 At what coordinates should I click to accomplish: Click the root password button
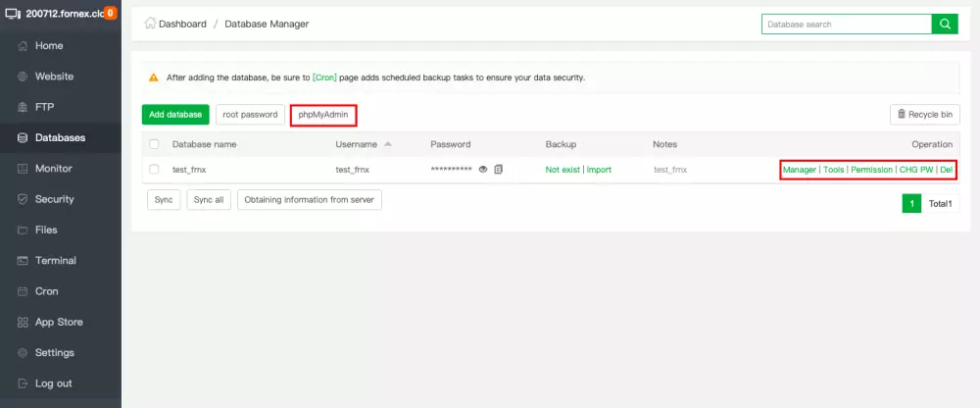coord(250,115)
